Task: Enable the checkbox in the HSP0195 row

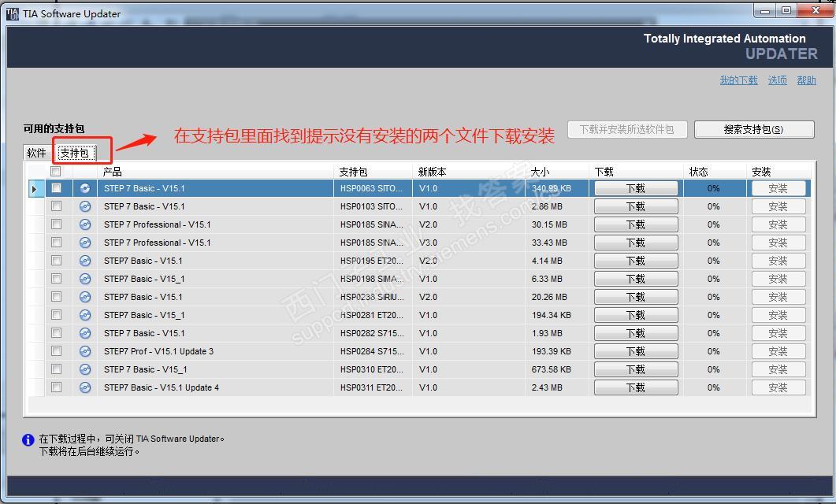Action: pyautogui.click(x=56, y=260)
